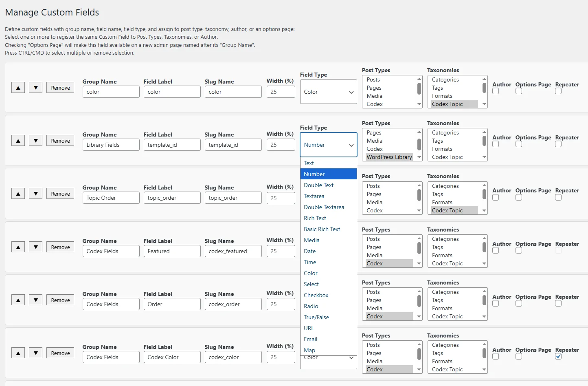Image resolution: width=588 pixels, height=386 pixels.
Task: Enable Author checkbox for color row
Action: [496, 91]
